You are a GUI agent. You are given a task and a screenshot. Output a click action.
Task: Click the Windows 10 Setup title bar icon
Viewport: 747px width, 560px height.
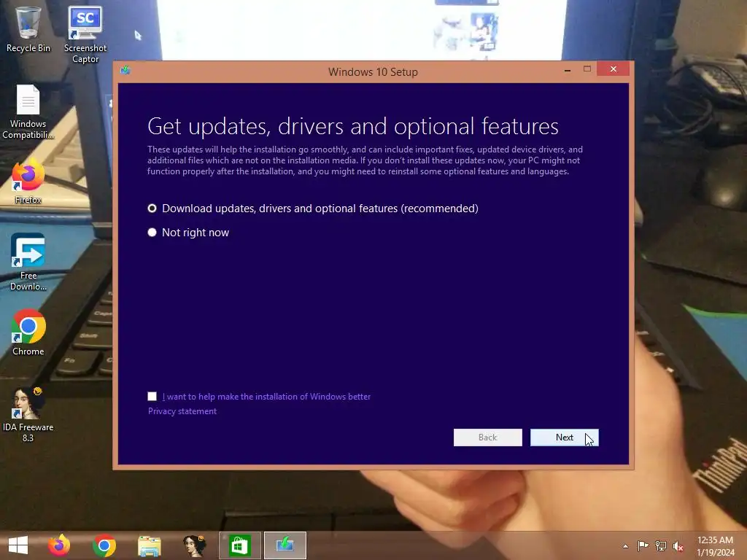pos(125,71)
